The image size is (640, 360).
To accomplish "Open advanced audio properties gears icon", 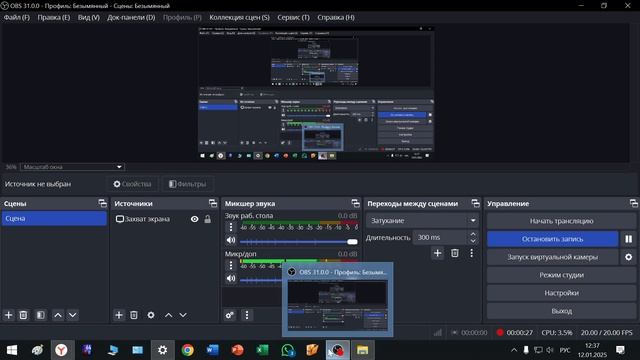I will point(230,315).
